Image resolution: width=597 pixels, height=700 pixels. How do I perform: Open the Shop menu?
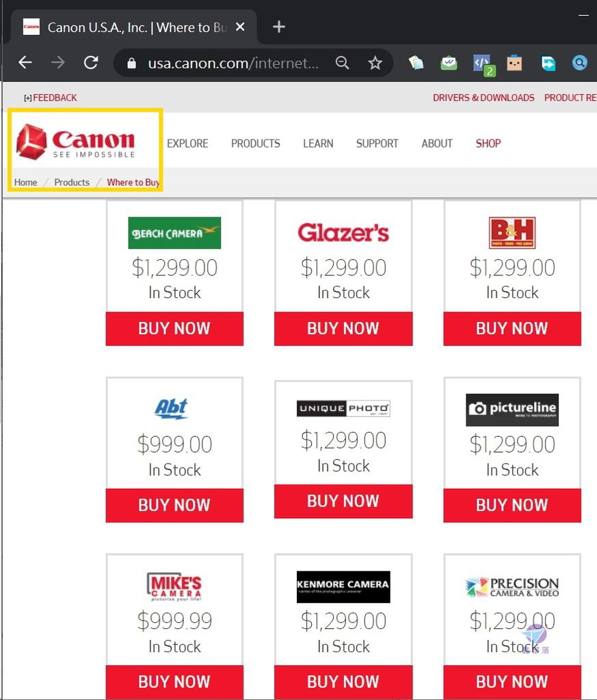[488, 144]
